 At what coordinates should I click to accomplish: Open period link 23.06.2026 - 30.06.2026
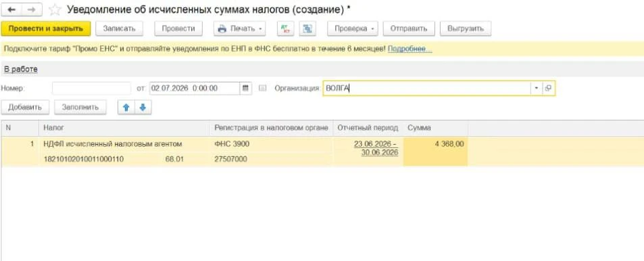click(x=376, y=148)
